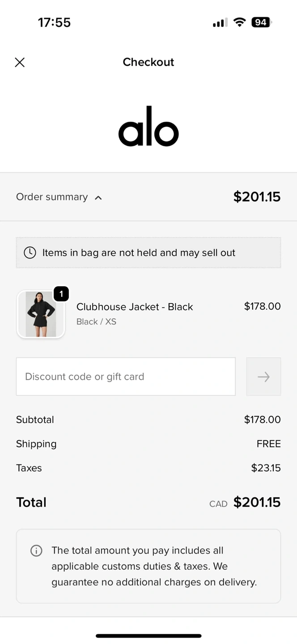Tap the home indicator bar at bottom
This screenshot has width=297, height=644.
coord(148,636)
